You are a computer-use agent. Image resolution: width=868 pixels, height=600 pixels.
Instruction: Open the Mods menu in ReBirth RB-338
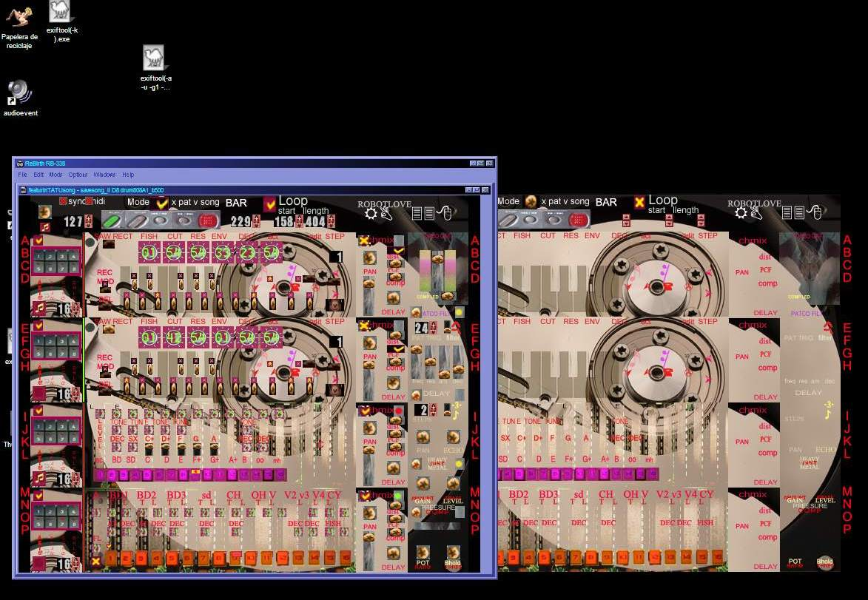[55, 175]
